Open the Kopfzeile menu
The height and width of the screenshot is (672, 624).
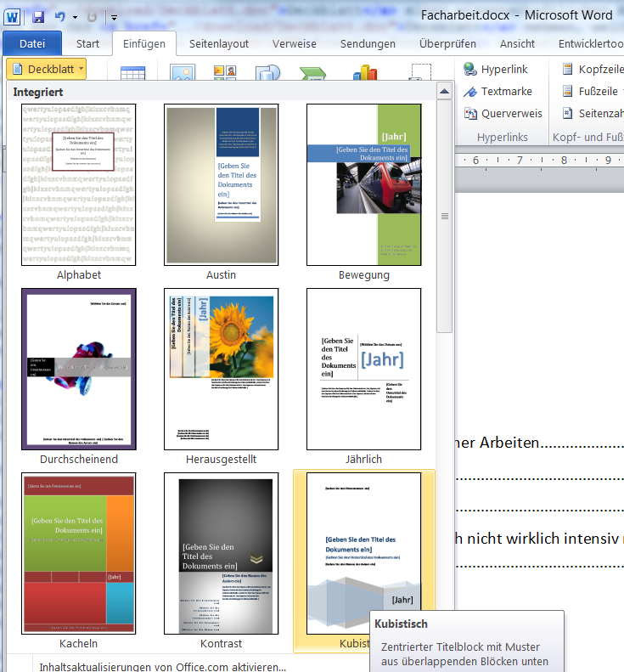(x=593, y=69)
